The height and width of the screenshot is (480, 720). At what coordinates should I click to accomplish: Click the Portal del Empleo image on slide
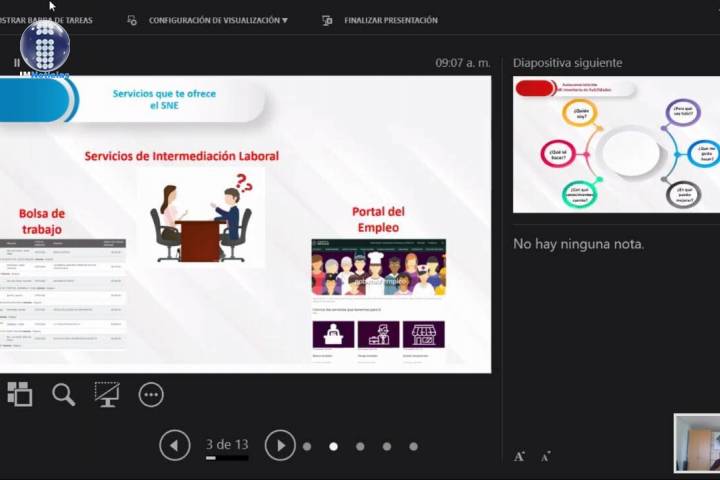coord(378,267)
